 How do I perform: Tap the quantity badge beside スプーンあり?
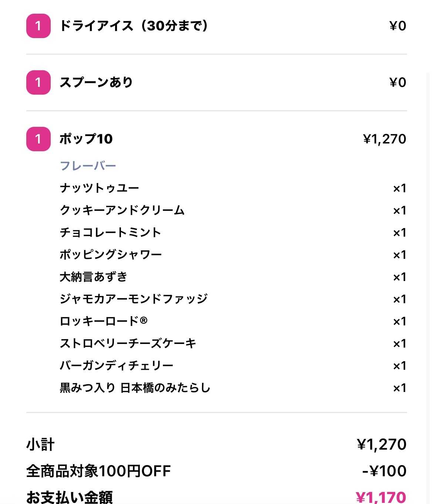[x=38, y=82]
